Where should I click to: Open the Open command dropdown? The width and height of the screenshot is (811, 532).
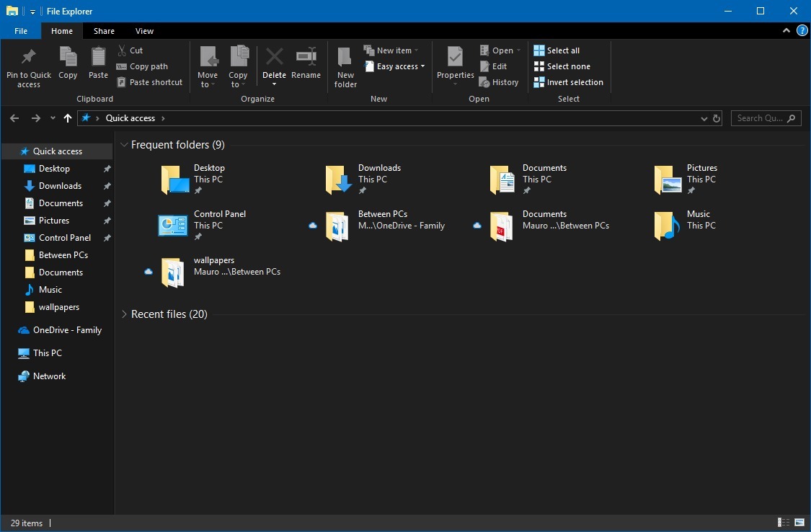(x=518, y=50)
